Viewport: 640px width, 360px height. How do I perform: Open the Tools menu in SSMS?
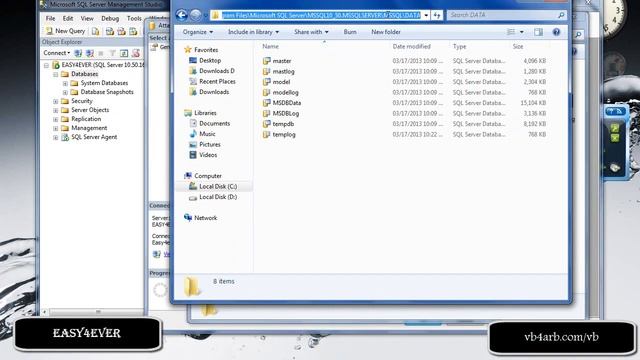pyautogui.click(x=134, y=18)
